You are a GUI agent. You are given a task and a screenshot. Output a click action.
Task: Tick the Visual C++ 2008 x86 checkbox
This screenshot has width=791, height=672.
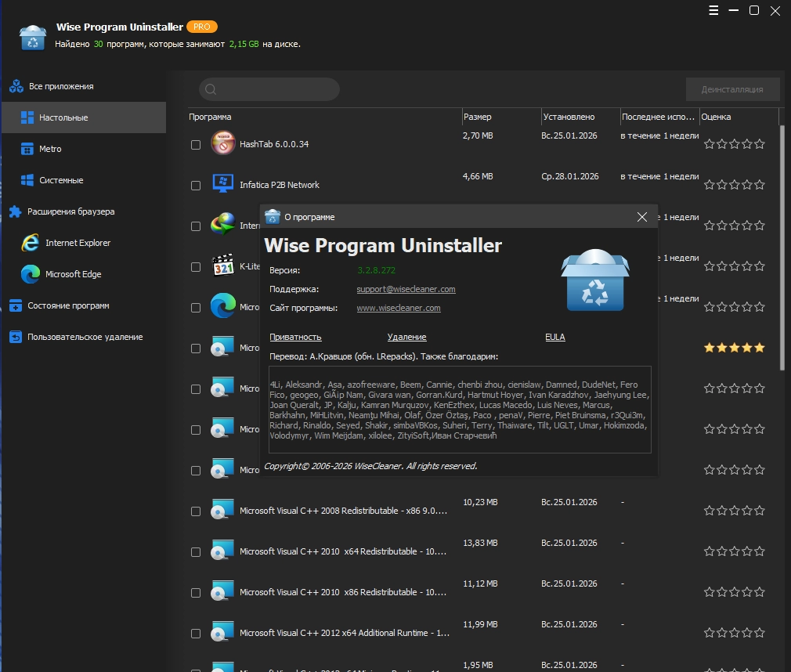196,511
